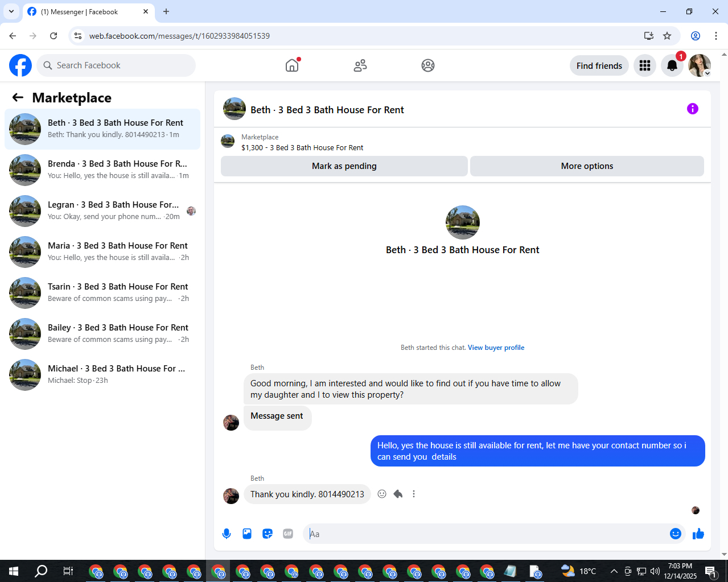Open the tab search dropdown arrow
This screenshot has width=728, height=582.
click(11, 11)
